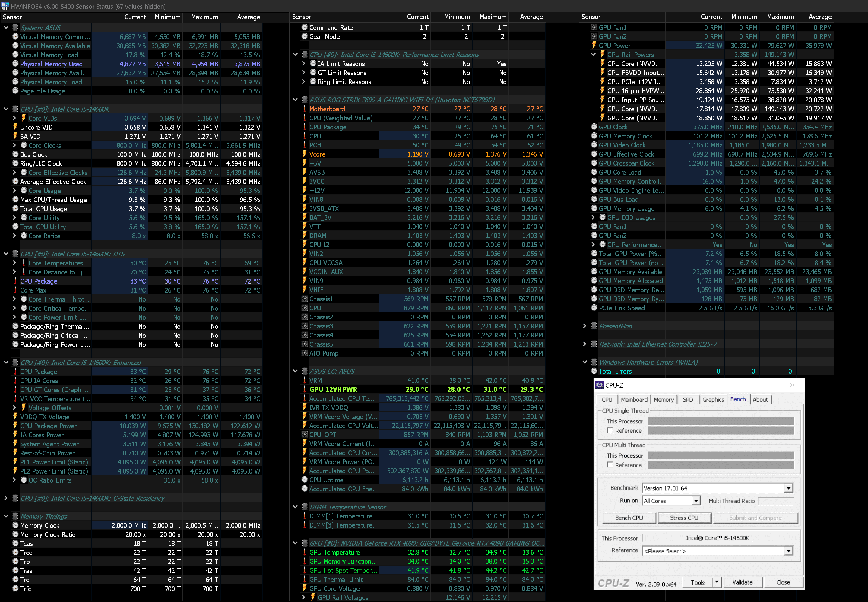Click the GPU Power bolt icon
The image size is (868, 602).
click(x=594, y=45)
